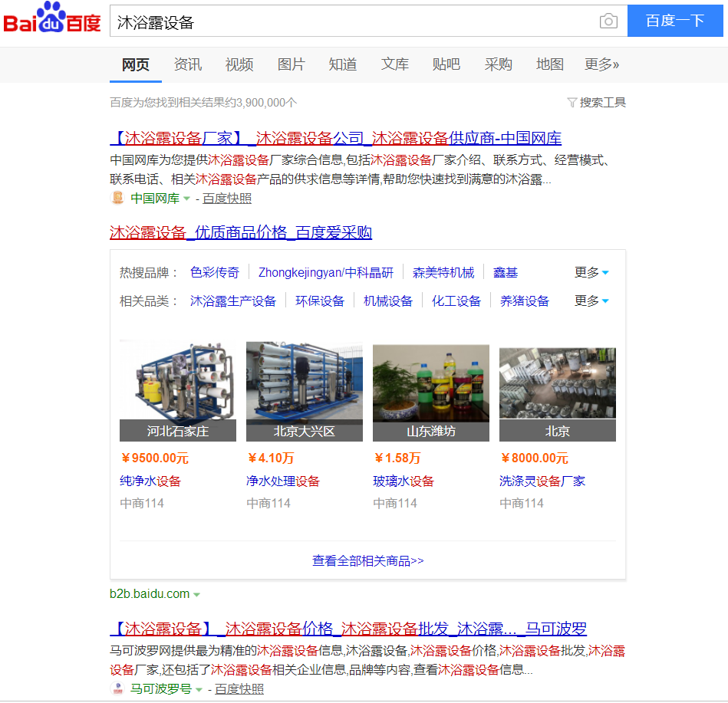The height and width of the screenshot is (703, 728).
Task: Expand the 更多» tab menu
Action: (601, 64)
